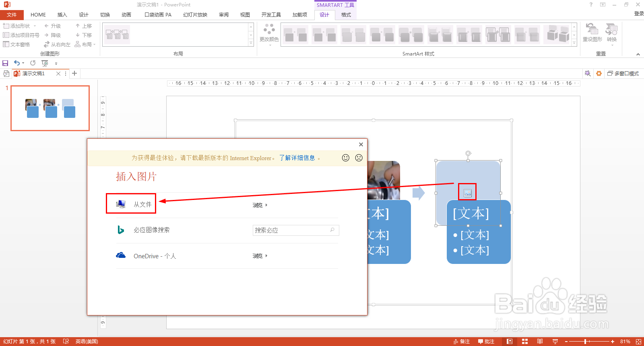This screenshot has width=644, height=346.
Task: Switch to Reading view icon
Action: click(540, 342)
